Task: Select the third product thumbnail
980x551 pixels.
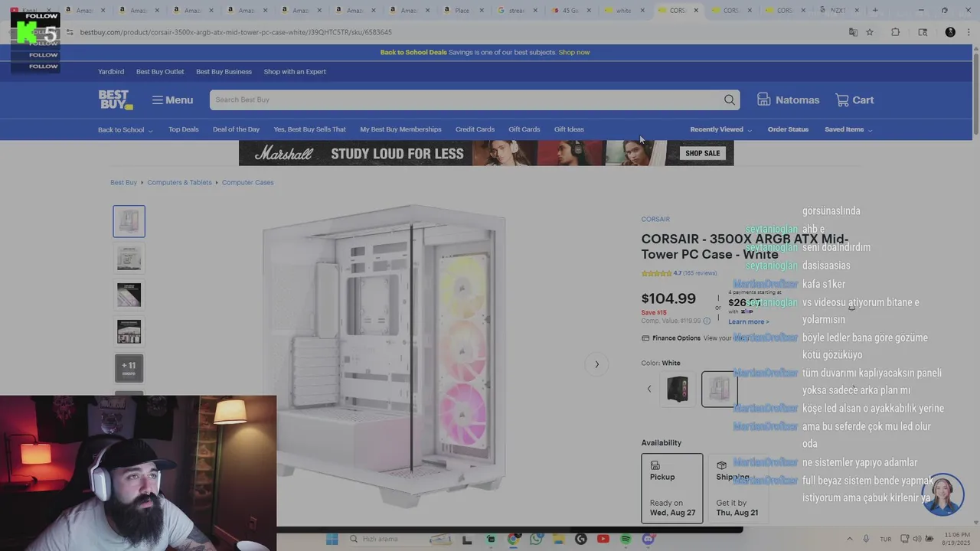Action: point(129,295)
